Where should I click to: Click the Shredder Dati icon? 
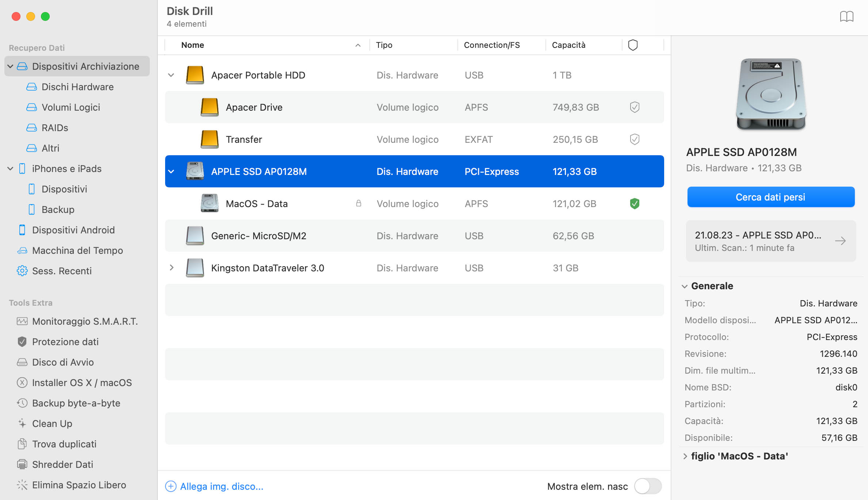click(22, 464)
